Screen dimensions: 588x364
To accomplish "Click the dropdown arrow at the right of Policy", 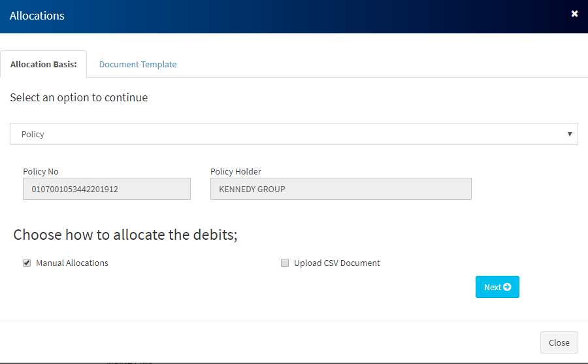I will [x=570, y=134].
